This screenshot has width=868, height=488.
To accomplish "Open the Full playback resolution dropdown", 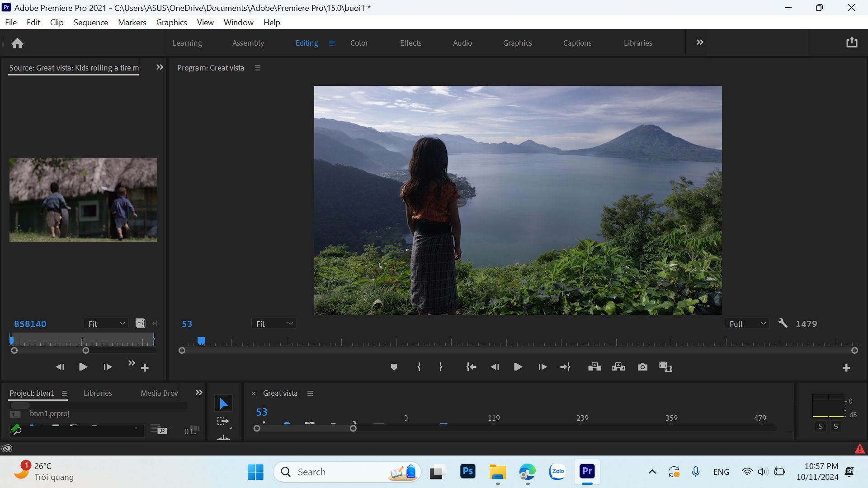I will point(747,324).
